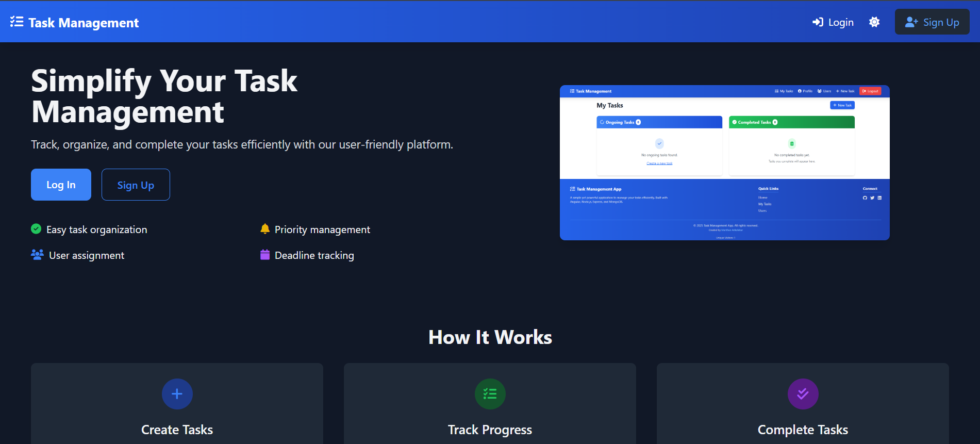Click the Task Management logo in navbar
This screenshot has height=444, width=980.
(x=74, y=22)
